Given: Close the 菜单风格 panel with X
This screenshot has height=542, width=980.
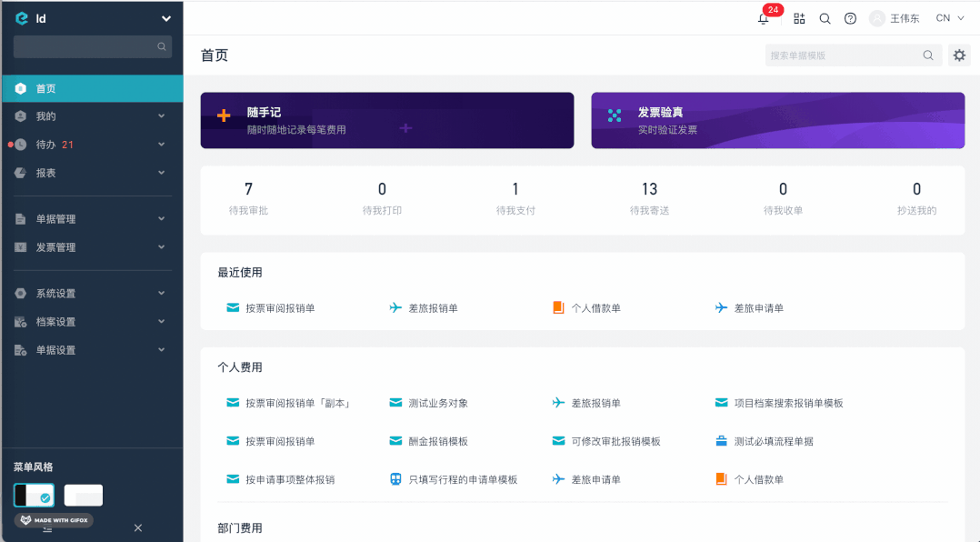Looking at the screenshot, I should 138,528.
